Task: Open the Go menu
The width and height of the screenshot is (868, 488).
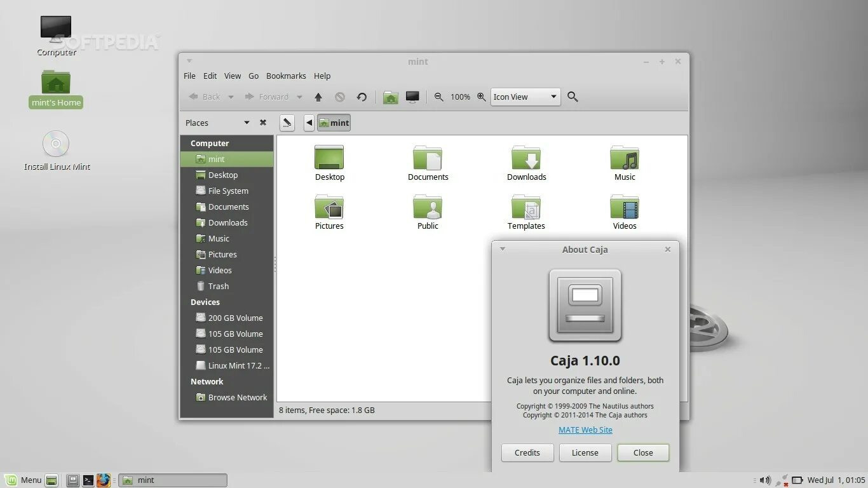Action: 254,76
